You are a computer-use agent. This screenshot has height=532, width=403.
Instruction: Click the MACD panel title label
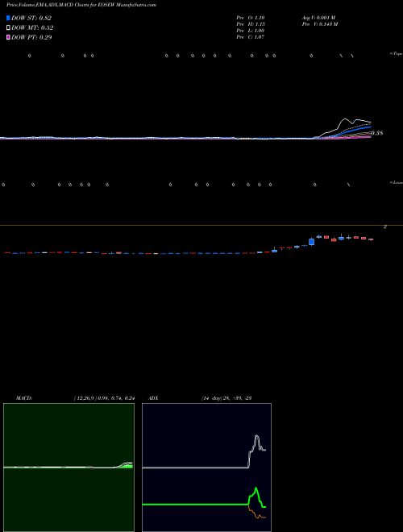click(24, 398)
